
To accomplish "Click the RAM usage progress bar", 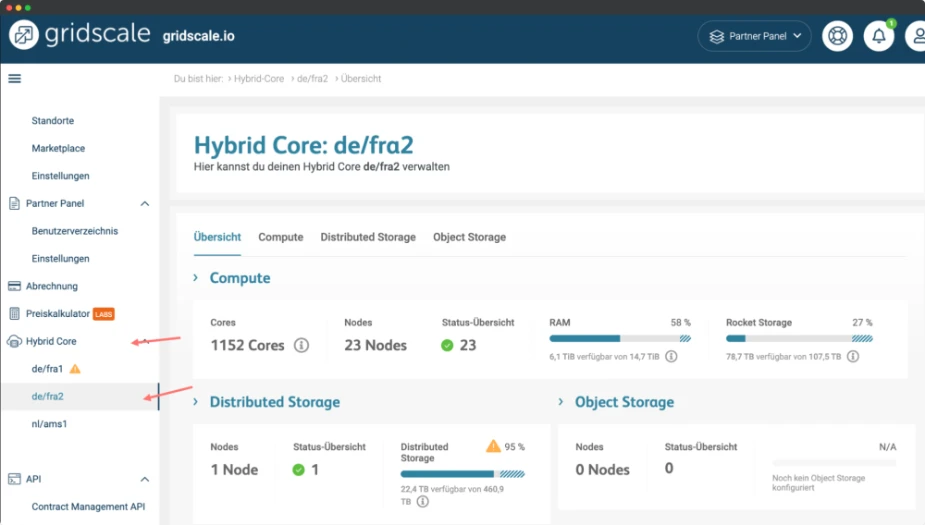I will pos(620,339).
